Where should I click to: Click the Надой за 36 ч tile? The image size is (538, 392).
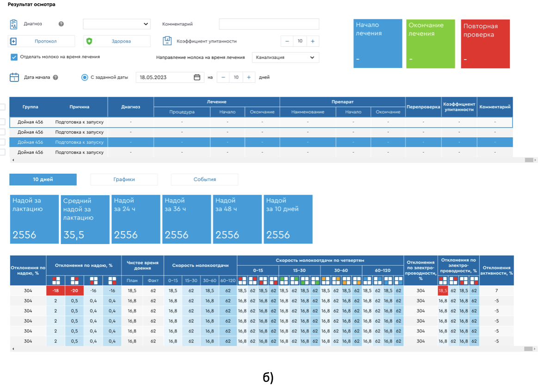187,219
